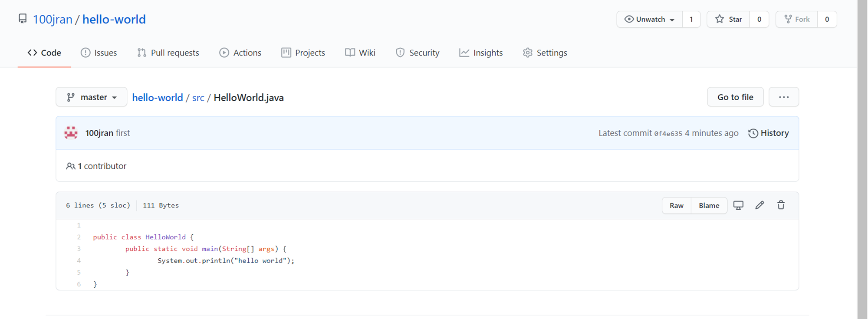Select line number 5 of the file
The width and height of the screenshot is (868, 319).
79,272
